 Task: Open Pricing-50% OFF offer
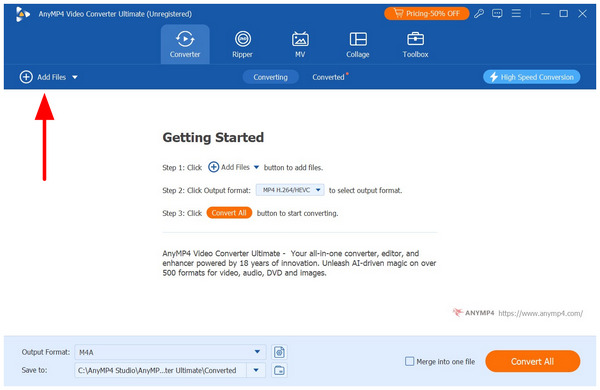pyautogui.click(x=426, y=14)
